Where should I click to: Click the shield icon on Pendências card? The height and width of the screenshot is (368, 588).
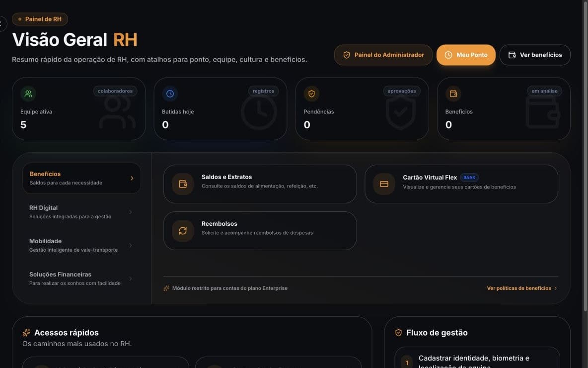click(311, 93)
